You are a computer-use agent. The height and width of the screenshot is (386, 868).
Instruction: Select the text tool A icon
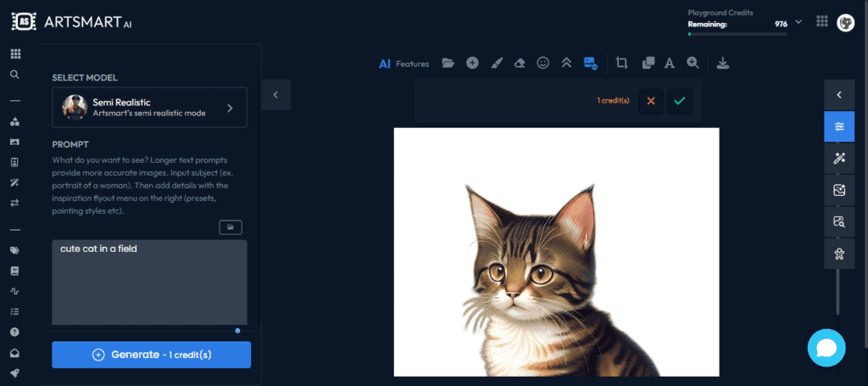[670, 63]
